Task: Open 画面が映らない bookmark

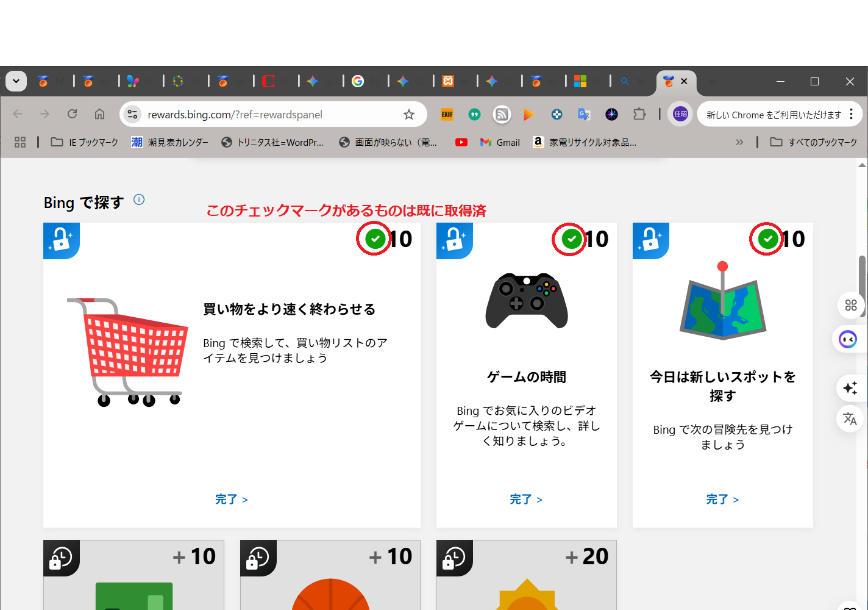Action: pos(388,142)
